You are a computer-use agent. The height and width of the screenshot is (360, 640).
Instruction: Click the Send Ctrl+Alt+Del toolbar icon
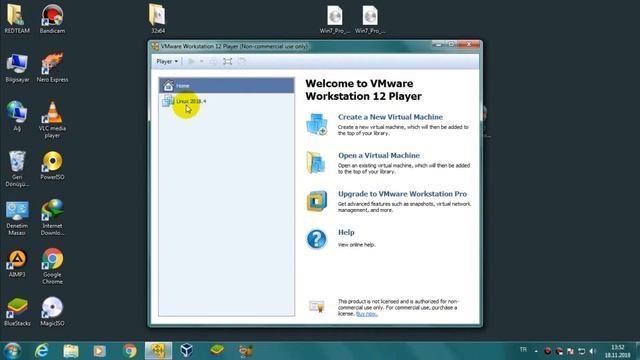point(213,61)
